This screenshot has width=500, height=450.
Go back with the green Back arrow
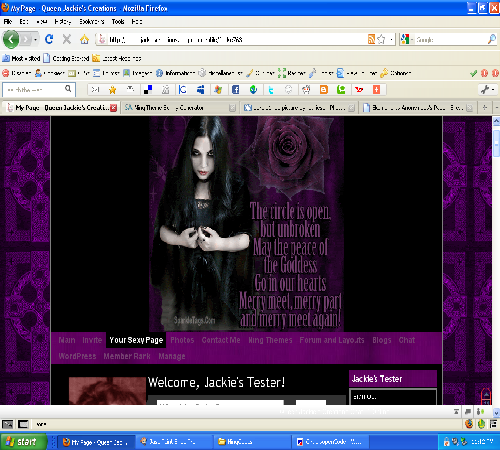coord(11,40)
